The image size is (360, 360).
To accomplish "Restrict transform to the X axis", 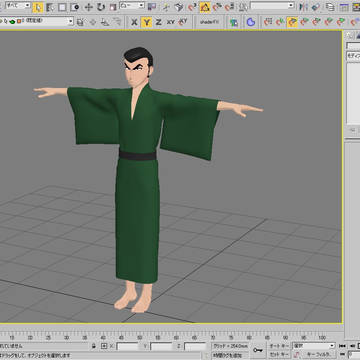I will coord(134,22).
